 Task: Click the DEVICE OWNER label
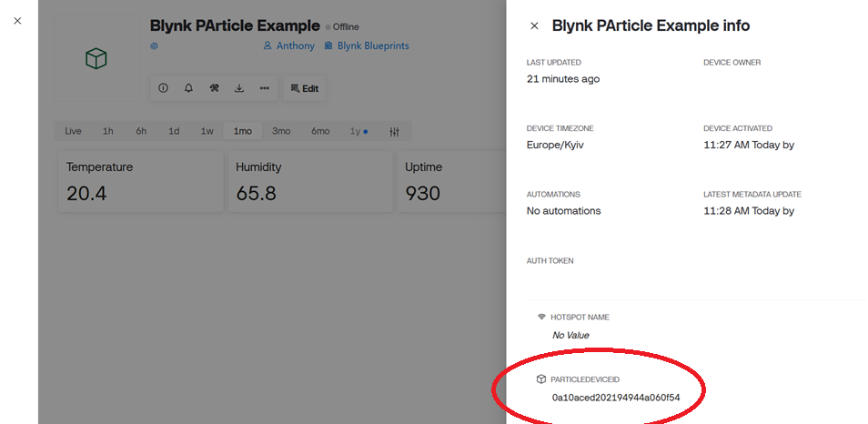click(732, 63)
